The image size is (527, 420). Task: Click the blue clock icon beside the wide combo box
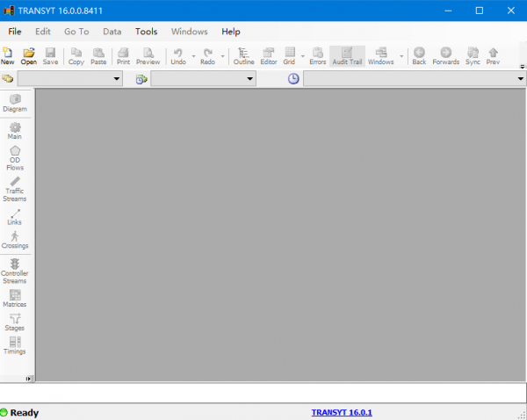[293, 79]
